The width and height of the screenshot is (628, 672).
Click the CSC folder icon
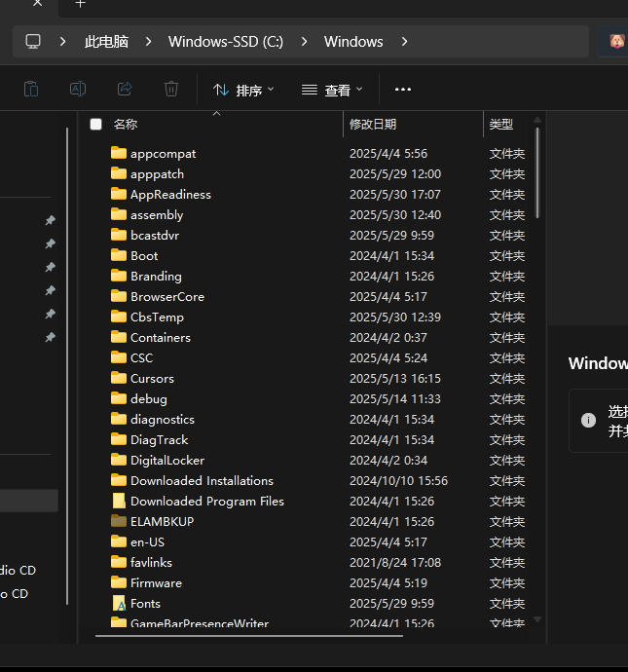[x=119, y=357]
